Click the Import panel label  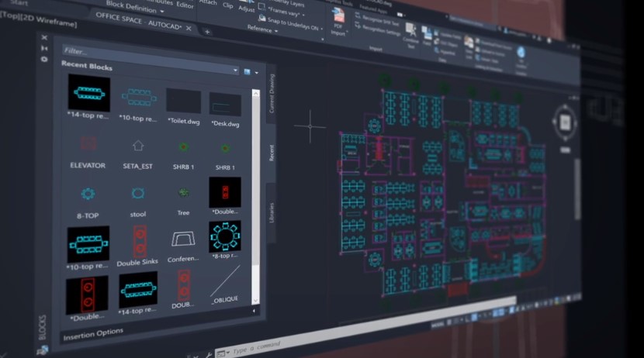click(x=376, y=49)
